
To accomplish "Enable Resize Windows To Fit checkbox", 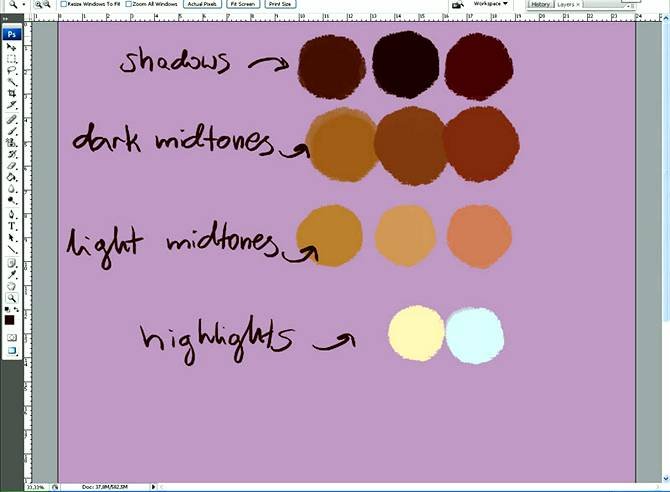I will (x=64, y=4).
